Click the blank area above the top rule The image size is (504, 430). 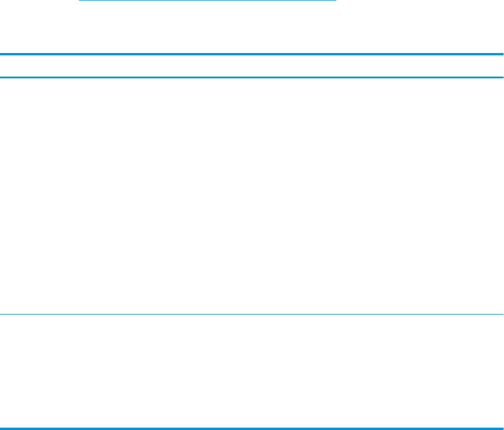point(251,27)
